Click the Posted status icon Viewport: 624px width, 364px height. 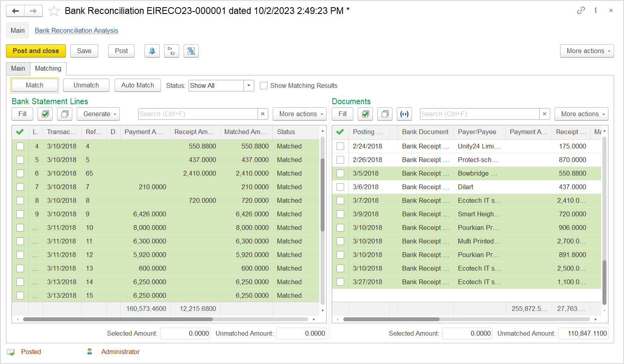point(11,352)
